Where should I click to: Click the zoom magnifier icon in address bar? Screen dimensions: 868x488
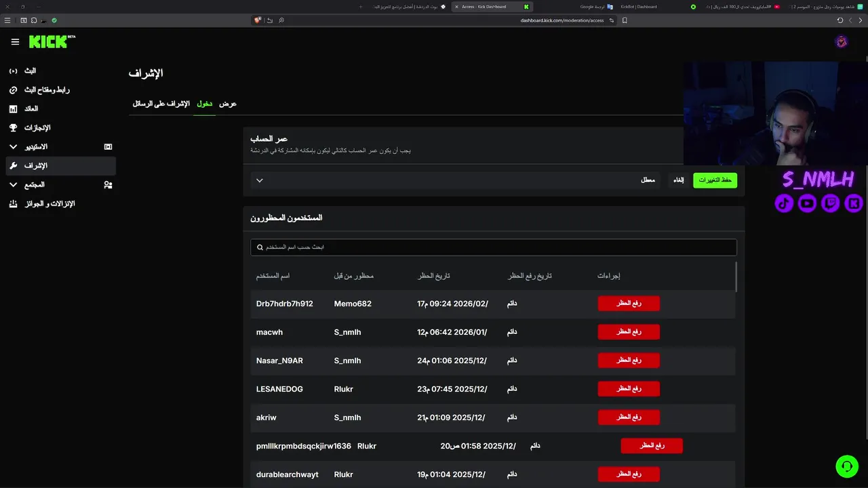click(x=281, y=20)
